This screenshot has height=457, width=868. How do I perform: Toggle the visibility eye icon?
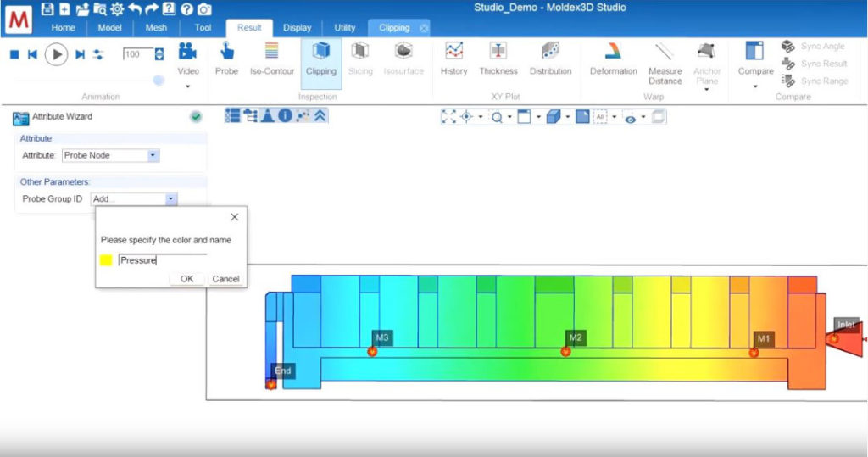click(630, 118)
